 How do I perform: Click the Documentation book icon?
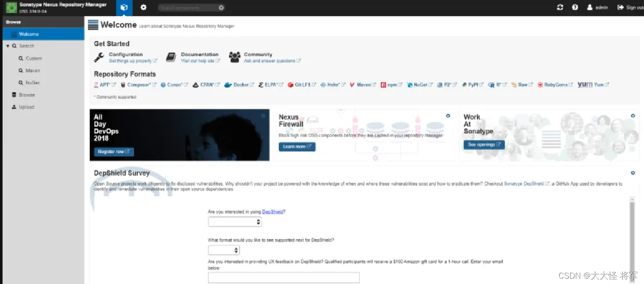point(171,57)
